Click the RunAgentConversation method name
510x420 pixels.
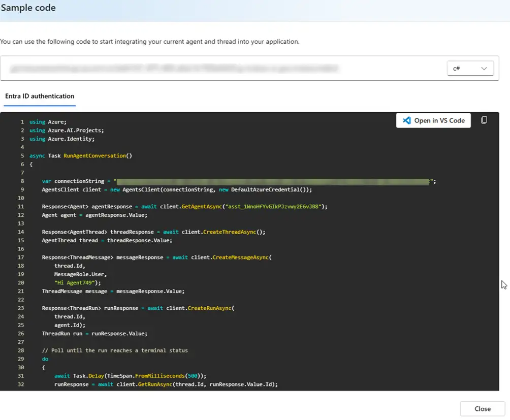[98, 156]
